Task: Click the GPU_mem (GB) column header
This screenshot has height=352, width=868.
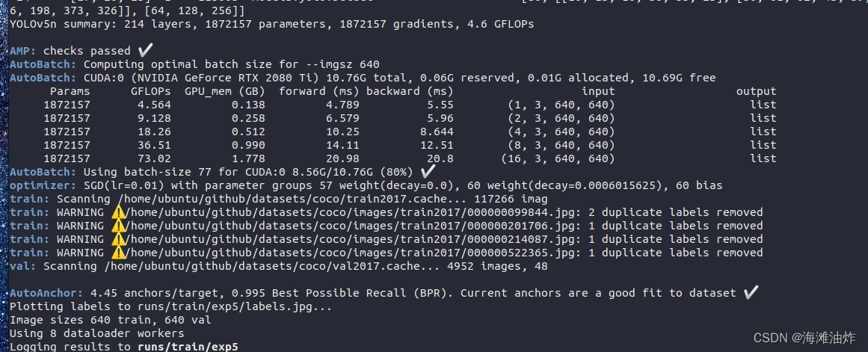Action: click(225, 91)
